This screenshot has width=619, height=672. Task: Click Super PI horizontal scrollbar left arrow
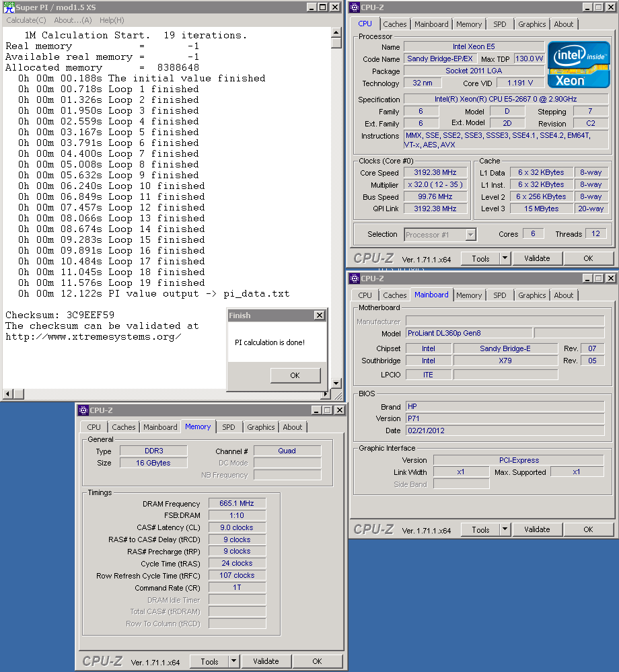[x=8, y=394]
